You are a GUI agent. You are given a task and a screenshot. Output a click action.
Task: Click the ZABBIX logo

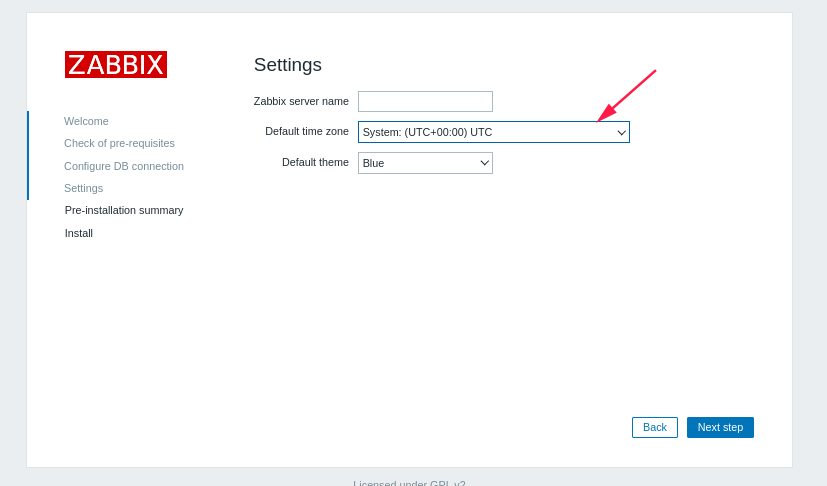[x=116, y=64]
